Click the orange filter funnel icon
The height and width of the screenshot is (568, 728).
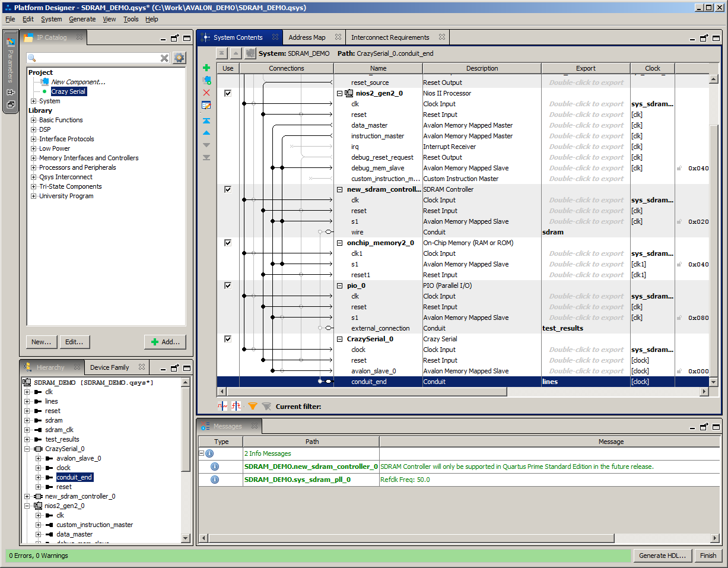pyautogui.click(x=253, y=407)
